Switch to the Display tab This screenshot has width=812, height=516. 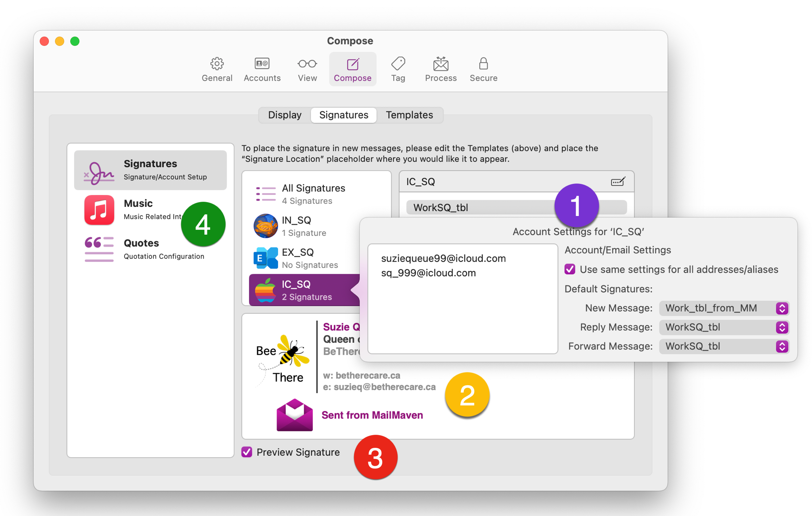[285, 115]
